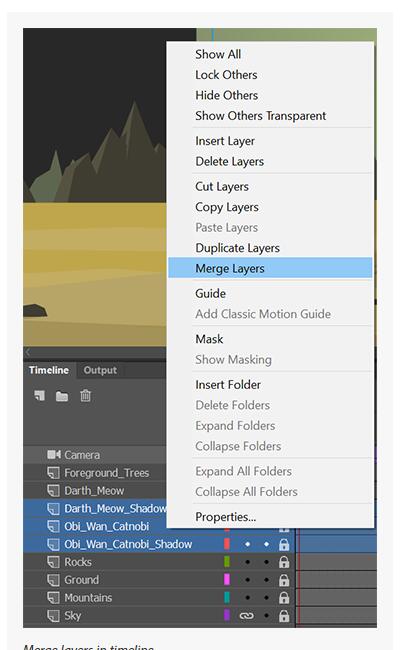Toggle the lock on Ground layer

(x=284, y=580)
